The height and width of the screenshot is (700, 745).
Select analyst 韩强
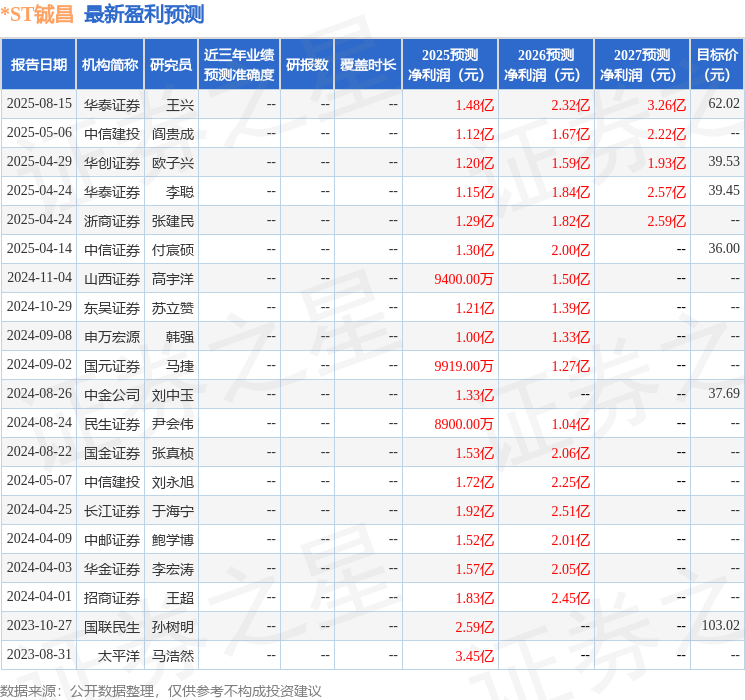point(180,337)
